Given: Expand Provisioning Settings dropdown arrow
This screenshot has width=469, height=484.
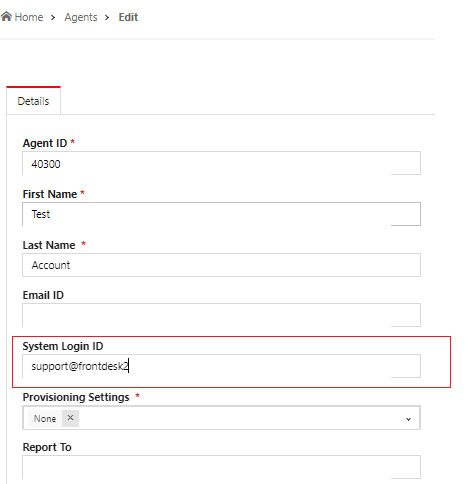Looking at the screenshot, I should (x=408, y=419).
